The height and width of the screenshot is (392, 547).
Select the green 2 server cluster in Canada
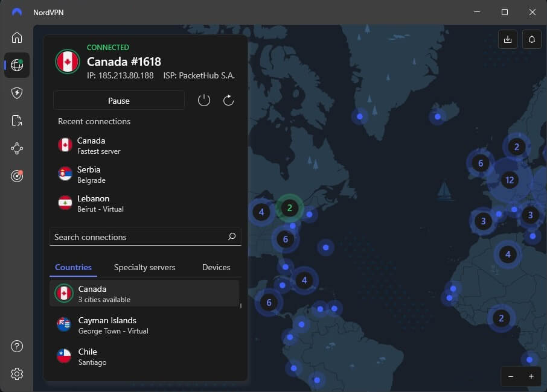click(289, 208)
